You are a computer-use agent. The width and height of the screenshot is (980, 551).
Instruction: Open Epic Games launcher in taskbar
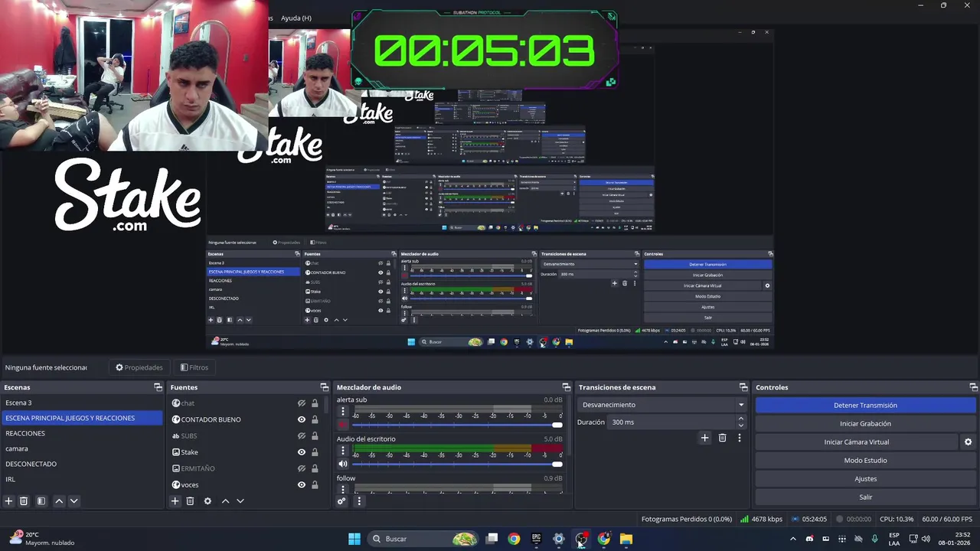tap(536, 539)
